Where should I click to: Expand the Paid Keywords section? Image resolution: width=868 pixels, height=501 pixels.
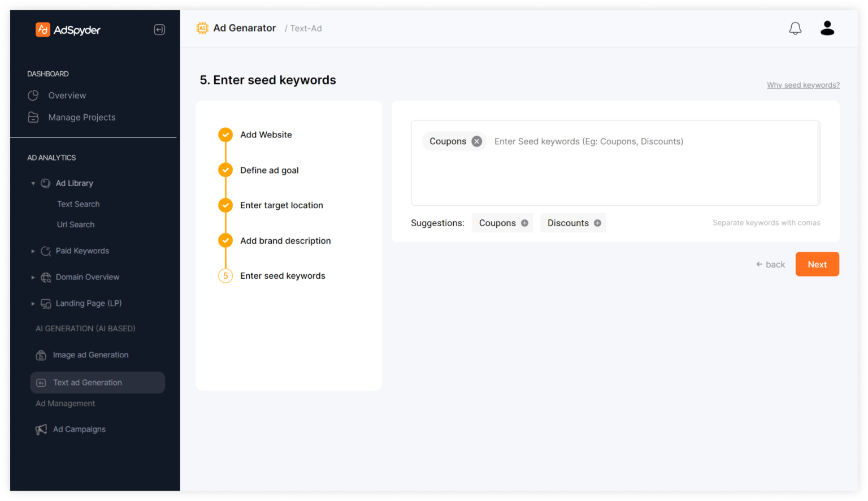coord(33,251)
